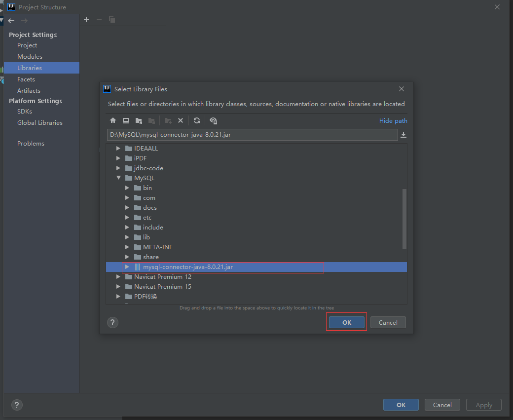
Task: Expand the docs folder
Action: 127,208
